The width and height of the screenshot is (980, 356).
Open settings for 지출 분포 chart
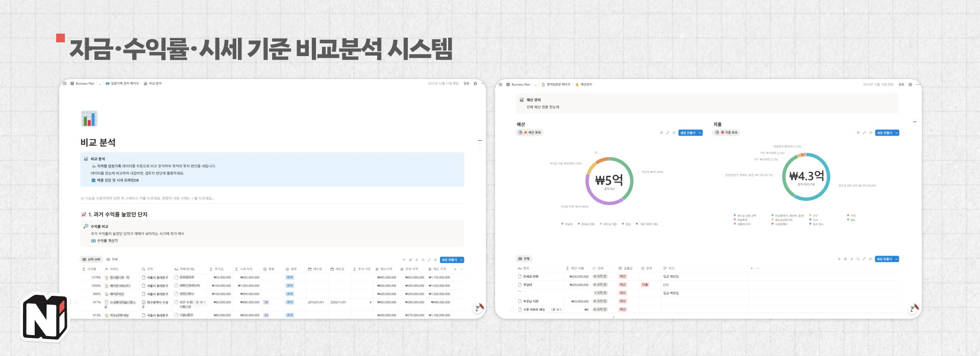pyautogui.click(x=871, y=133)
